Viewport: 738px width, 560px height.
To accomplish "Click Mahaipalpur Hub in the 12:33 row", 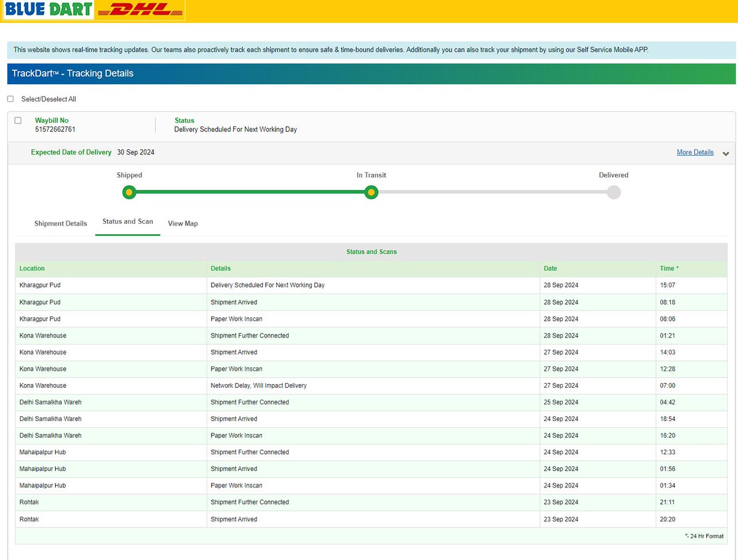I will [42, 452].
